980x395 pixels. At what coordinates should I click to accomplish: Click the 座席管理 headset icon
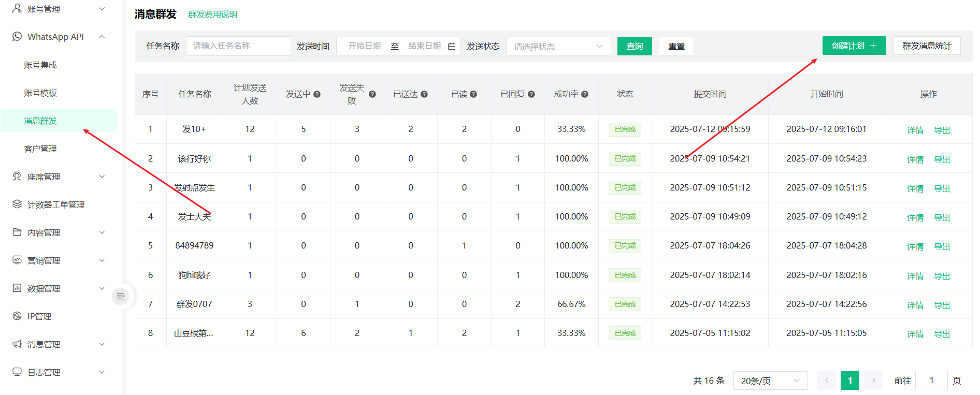[17, 176]
